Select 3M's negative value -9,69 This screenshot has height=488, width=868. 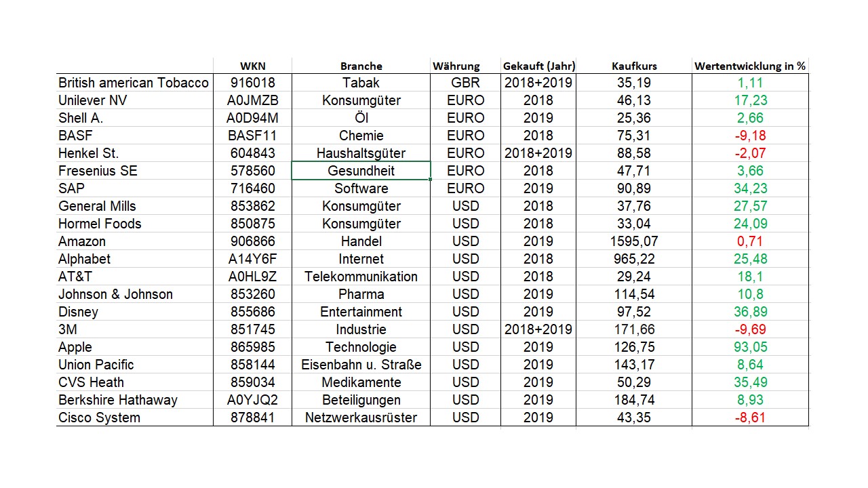pos(750,329)
